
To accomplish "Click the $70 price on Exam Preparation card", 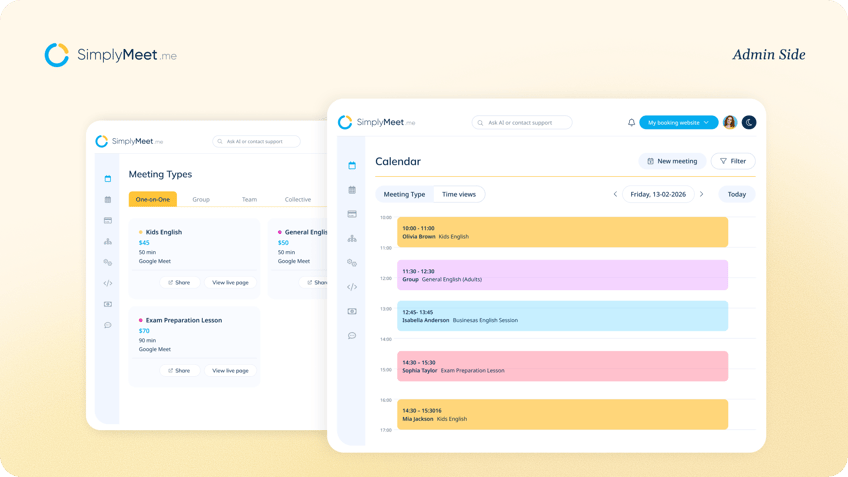I will tap(144, 331).
